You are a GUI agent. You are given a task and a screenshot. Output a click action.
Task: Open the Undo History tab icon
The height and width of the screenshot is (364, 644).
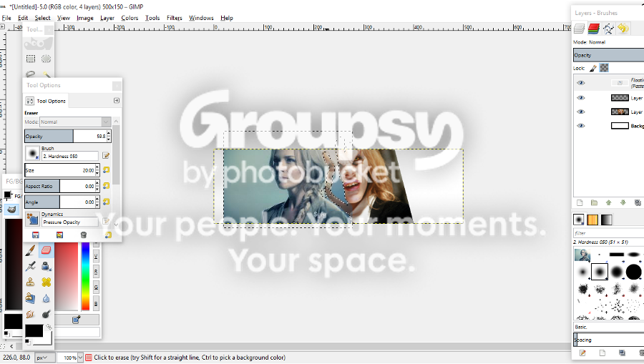point(623,29)
